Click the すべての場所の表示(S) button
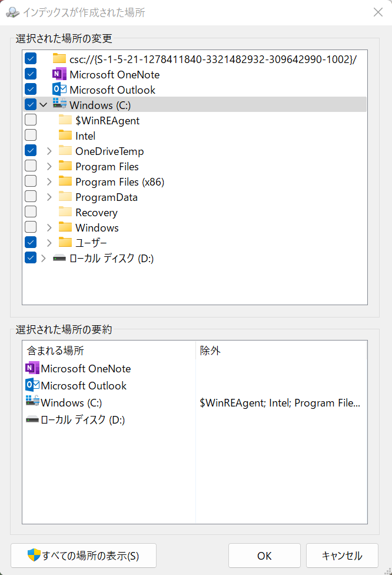Image resolution: width=392 pixels, height=575 pixels. [x=84, y=556]
